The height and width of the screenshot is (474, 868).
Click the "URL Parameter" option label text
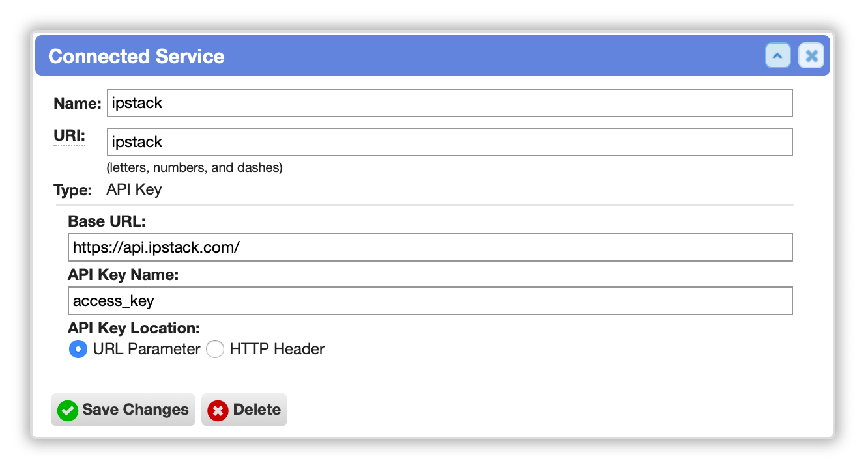(147, 350)
